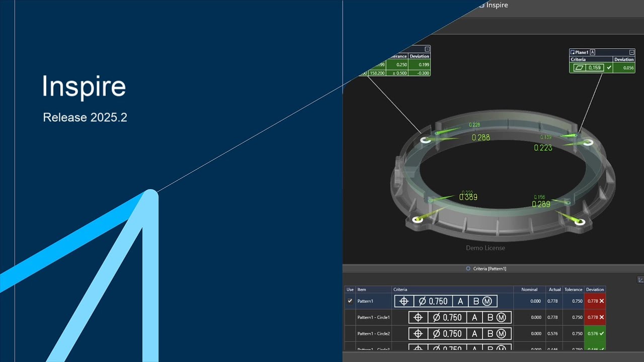
Task: Click the 0.223 deviation label on the model
Action: click(x=543, y=147)
